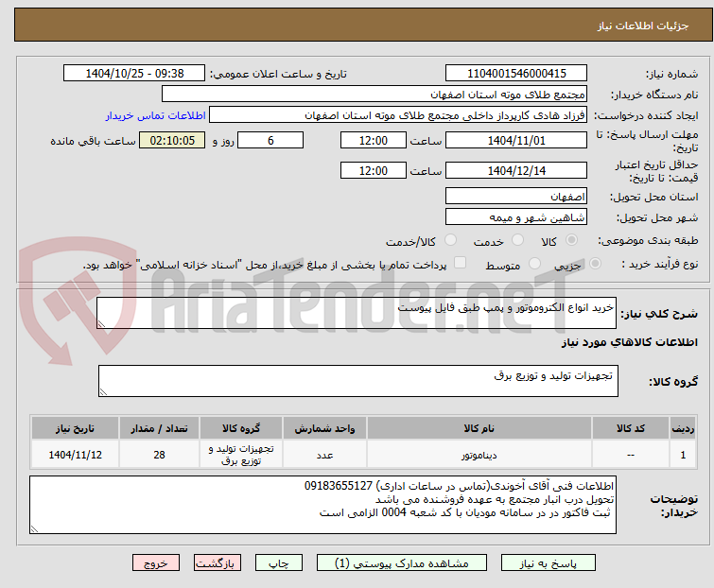Click the resize handle of توضیحات خریدار box
The width and height of the screenshot is (714, 588).
coord(34,528)
